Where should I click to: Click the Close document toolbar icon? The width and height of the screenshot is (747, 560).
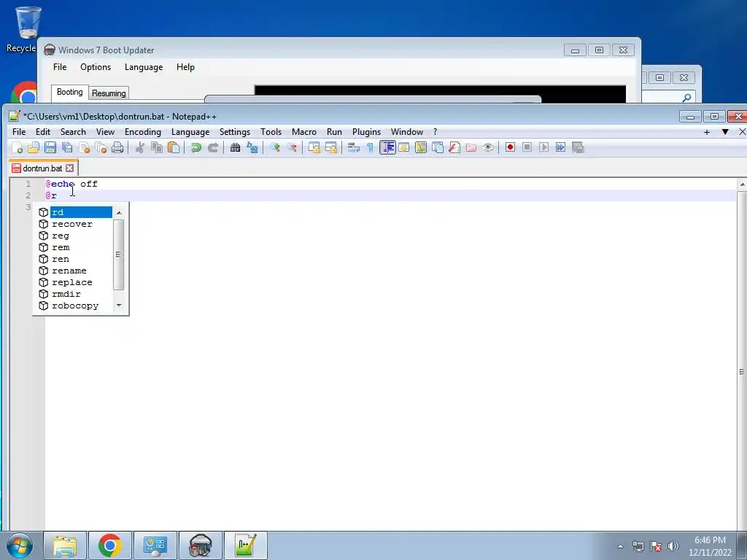[x=85, y=147]
